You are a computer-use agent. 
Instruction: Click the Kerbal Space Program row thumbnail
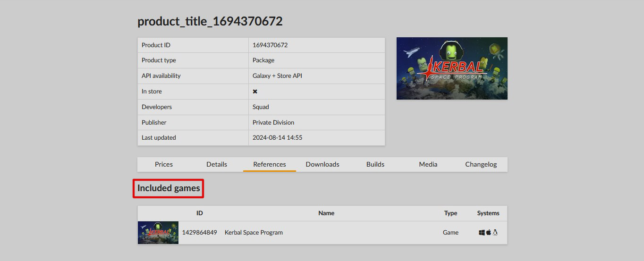click(x=158, y=233)
